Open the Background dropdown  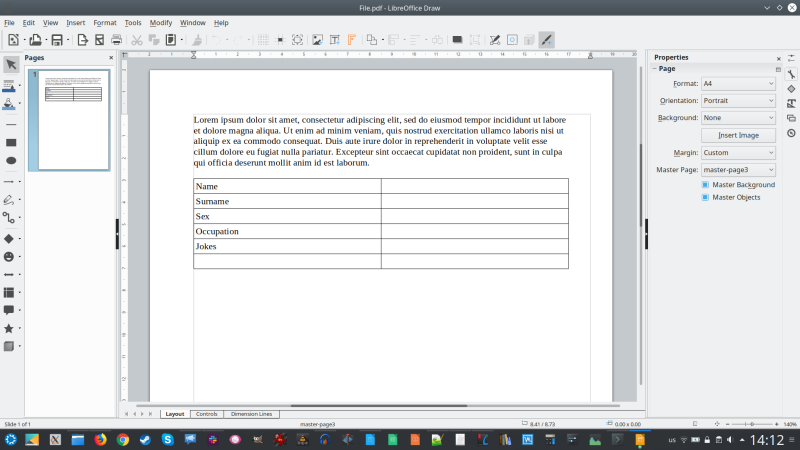[x=738, y=118]
